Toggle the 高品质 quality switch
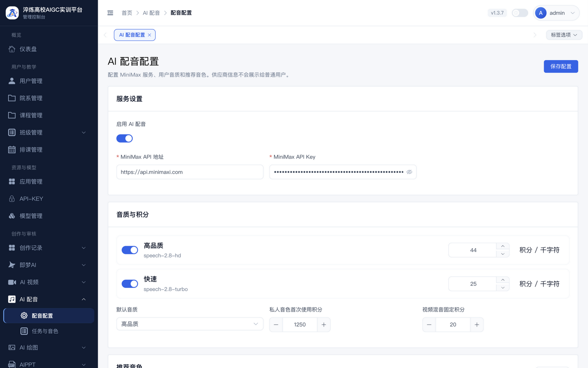 click(130, 250)
